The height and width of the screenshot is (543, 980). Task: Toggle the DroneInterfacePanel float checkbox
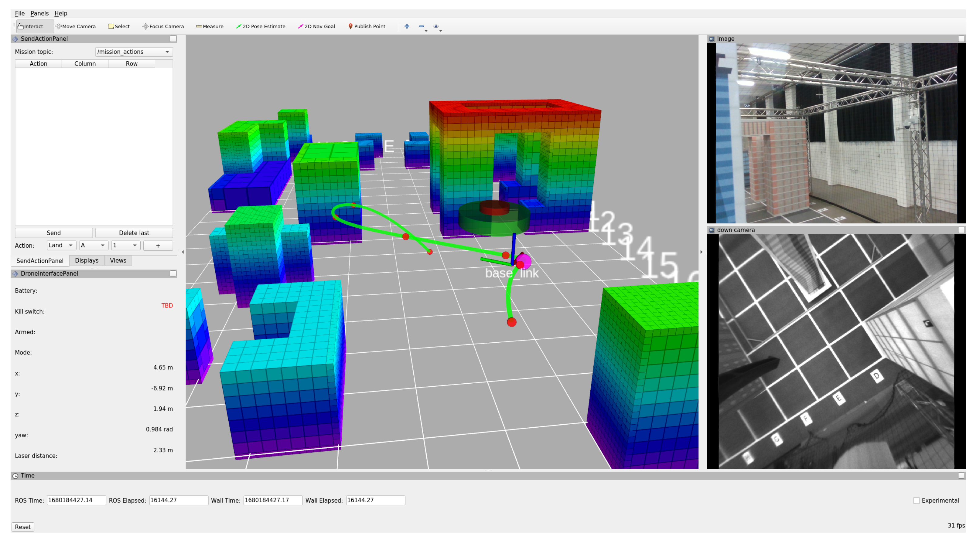click(173, 273)
